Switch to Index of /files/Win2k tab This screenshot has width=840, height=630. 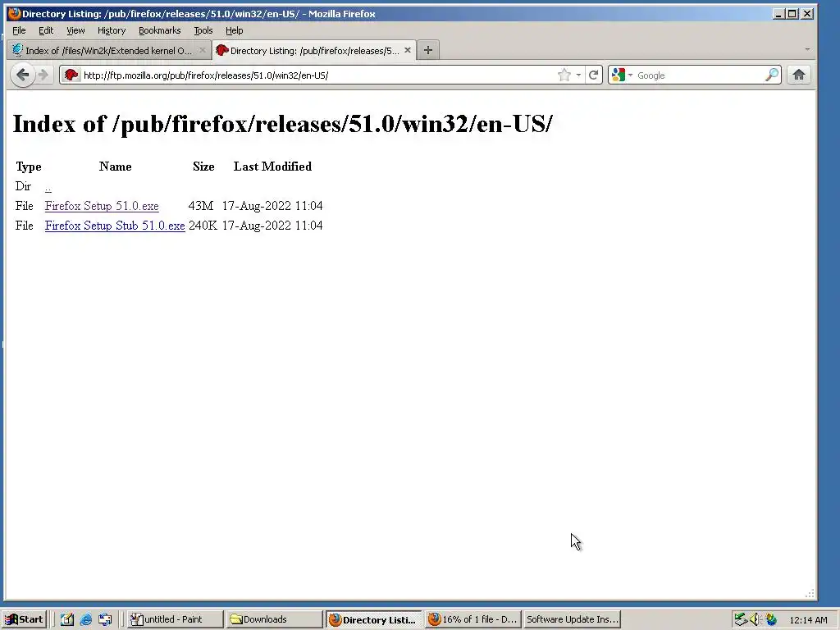point(109,50)
